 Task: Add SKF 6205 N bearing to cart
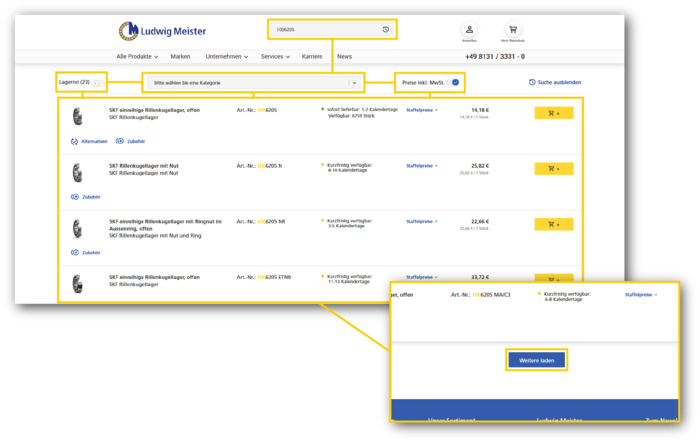pos(554,169)
